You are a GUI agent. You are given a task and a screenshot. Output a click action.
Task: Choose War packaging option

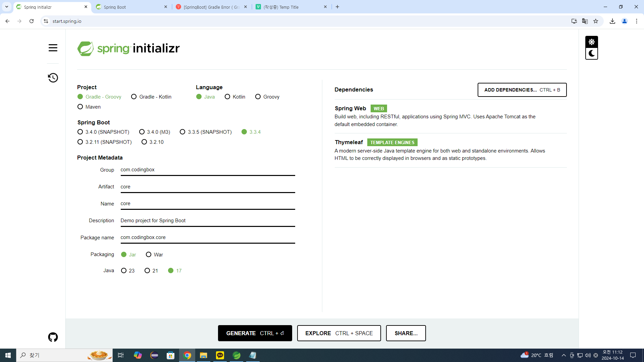149,255
